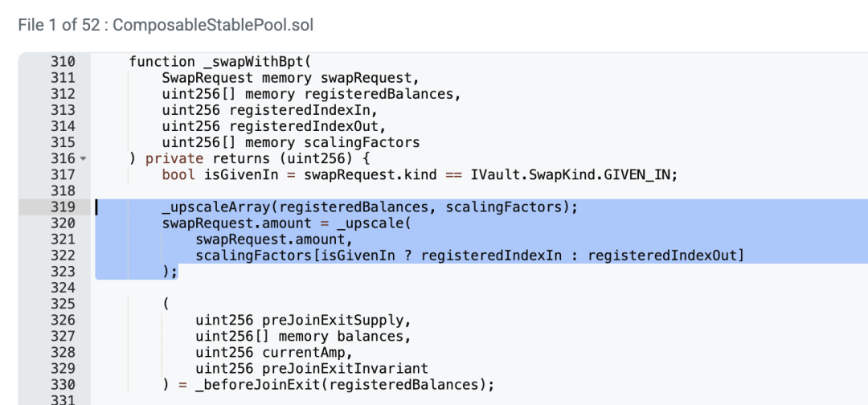Click line number 326 in the gutter
This screenshot has height=405, width=868.
(63, 320)
